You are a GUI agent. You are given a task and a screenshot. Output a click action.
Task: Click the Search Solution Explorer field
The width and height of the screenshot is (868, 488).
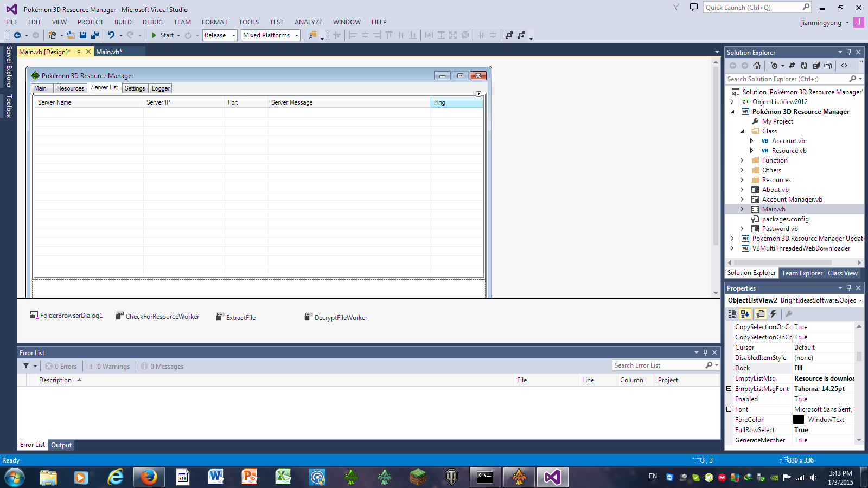pos(787,79)
